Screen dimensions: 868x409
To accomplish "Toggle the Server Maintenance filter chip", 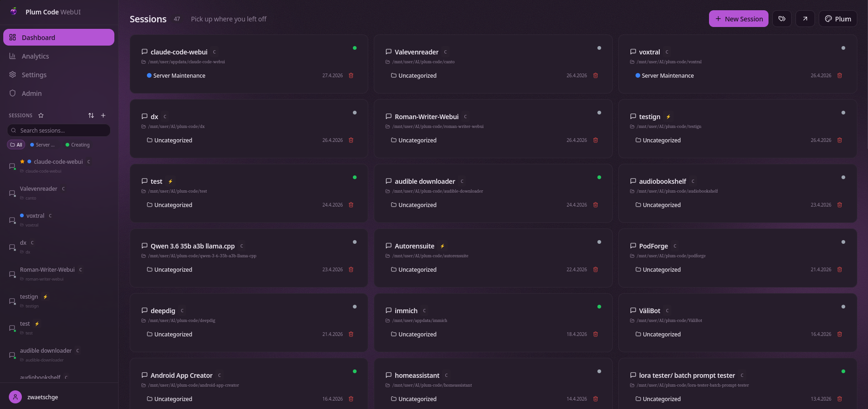I will click(x=43, y=145).
